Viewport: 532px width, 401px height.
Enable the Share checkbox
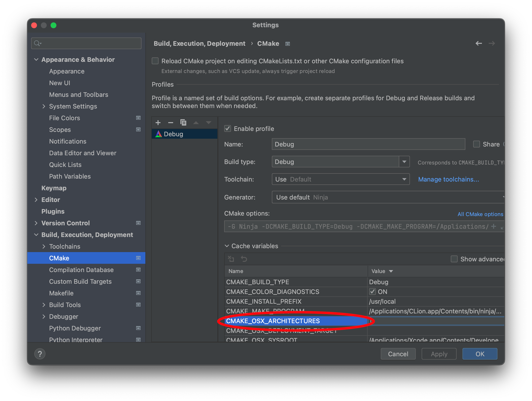point(477,144)
